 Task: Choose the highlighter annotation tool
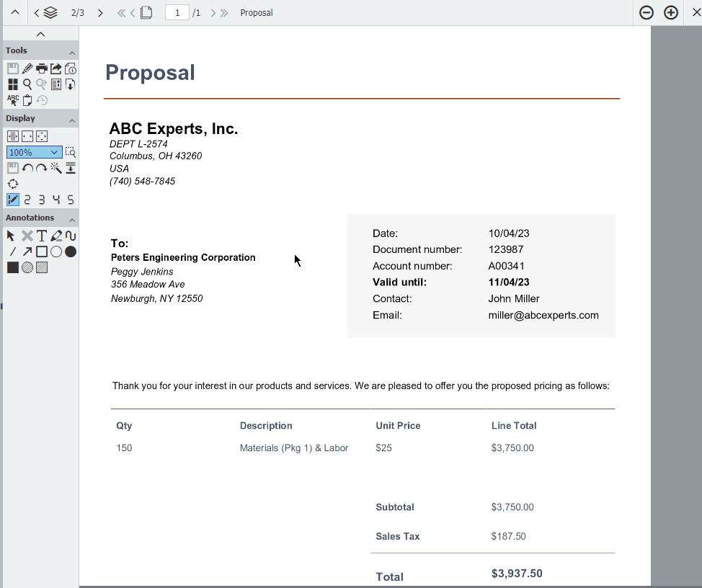[x=56, y=236]
